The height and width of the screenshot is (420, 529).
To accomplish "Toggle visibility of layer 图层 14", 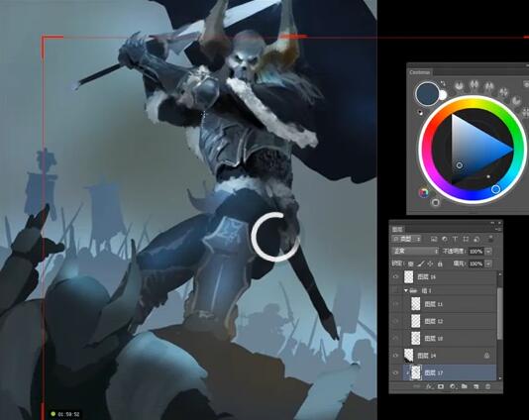I will pos(395,356).
